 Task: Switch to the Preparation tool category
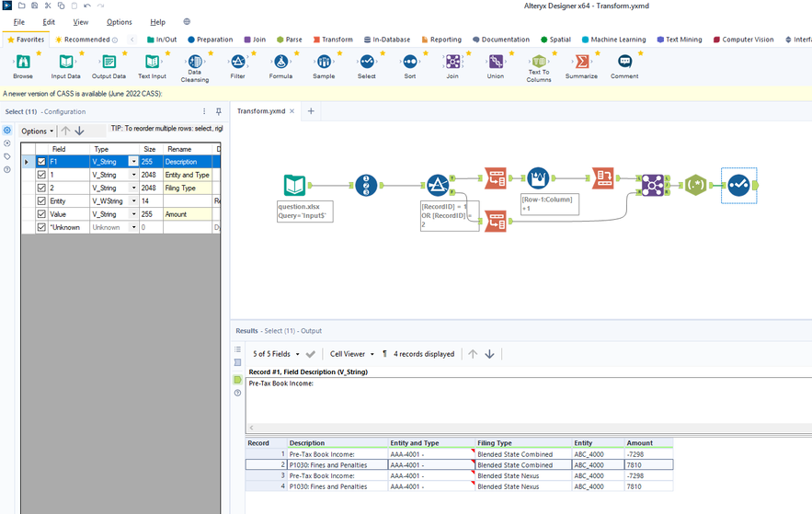click(x=210, y=40)
